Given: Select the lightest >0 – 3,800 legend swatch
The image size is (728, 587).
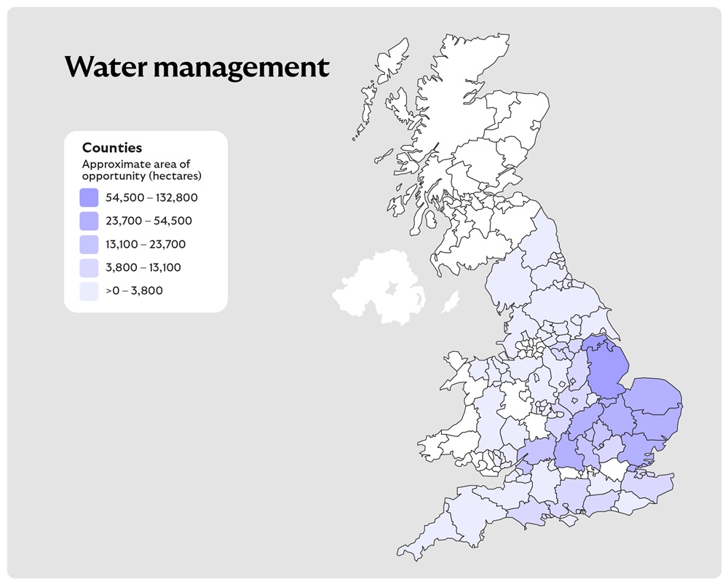Looking at the screenshot, I should click(x=88, y=291).
